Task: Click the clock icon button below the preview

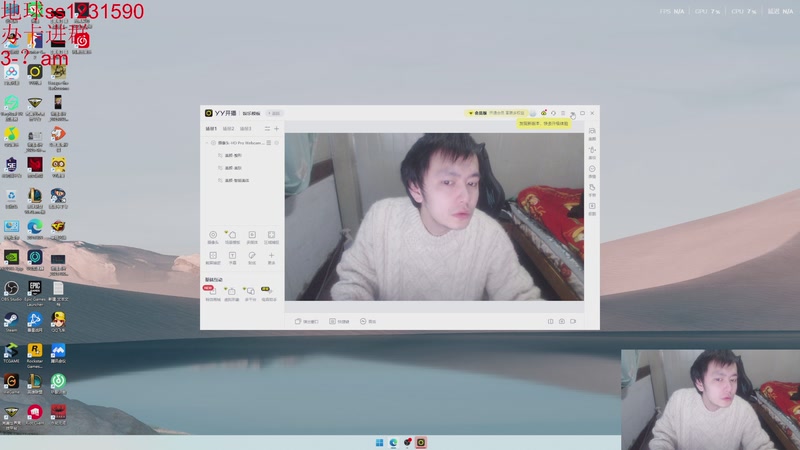Action: [368, 321]
